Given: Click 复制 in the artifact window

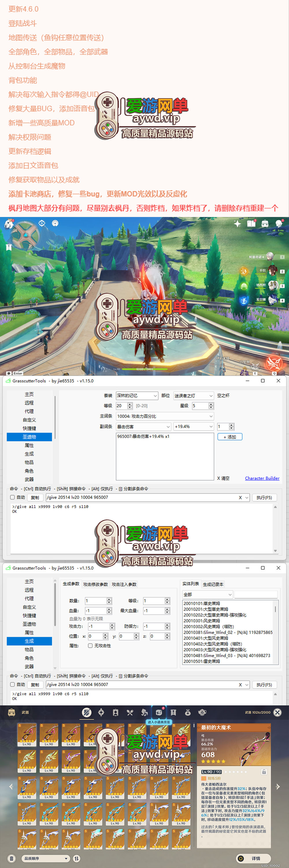Looking at the screenshot, I should [x=35, y=497].
